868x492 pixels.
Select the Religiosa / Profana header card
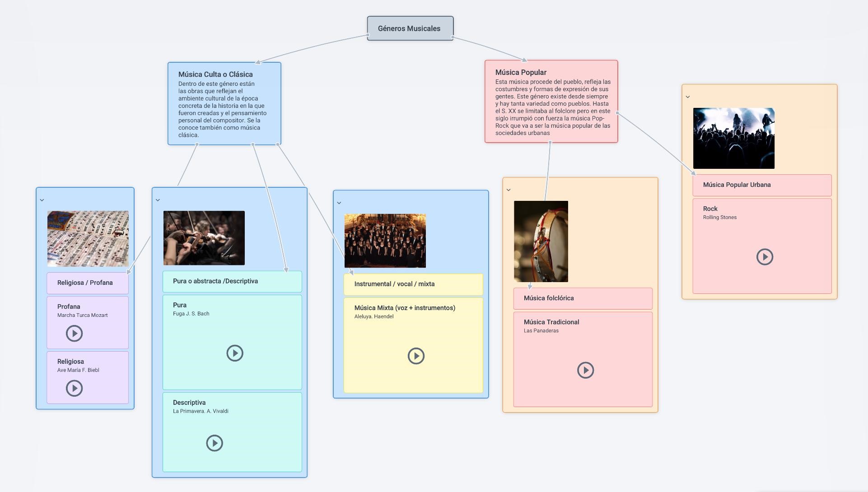point(88,283)
